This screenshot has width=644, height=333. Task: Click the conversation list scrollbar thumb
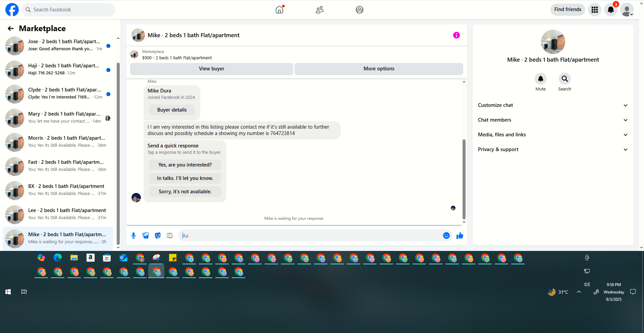118,154
